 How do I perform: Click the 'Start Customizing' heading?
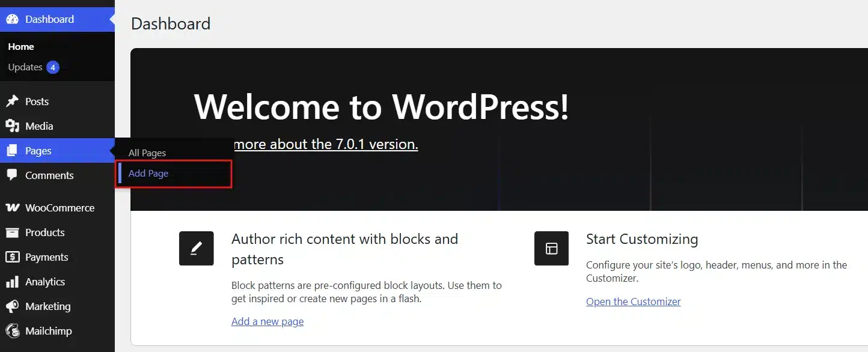[x=642, y=239]
